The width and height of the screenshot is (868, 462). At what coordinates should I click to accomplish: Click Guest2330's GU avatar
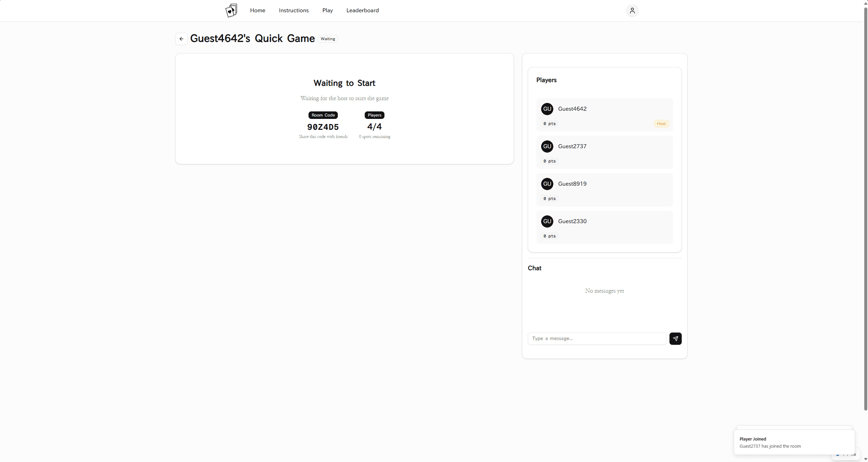point(547,221)
